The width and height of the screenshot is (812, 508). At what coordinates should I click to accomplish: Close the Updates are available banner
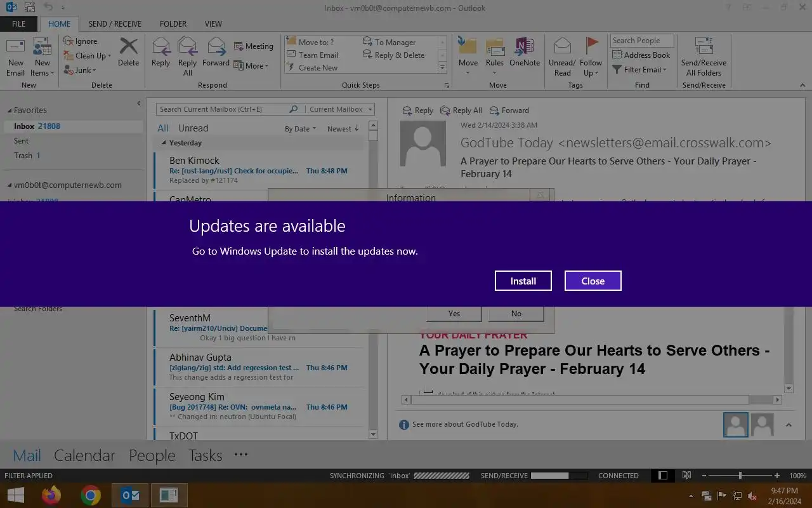tap(593, 281)
